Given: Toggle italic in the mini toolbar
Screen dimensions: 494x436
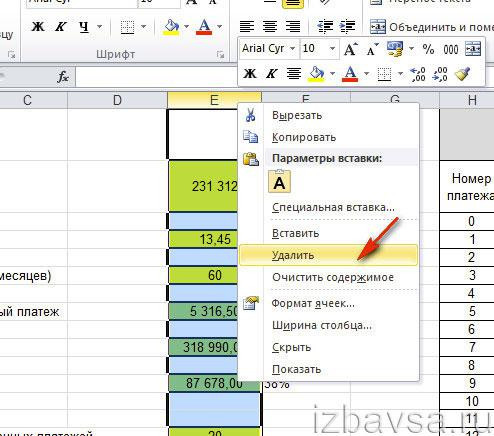Looking at the screenshot, I should point(272,74).
